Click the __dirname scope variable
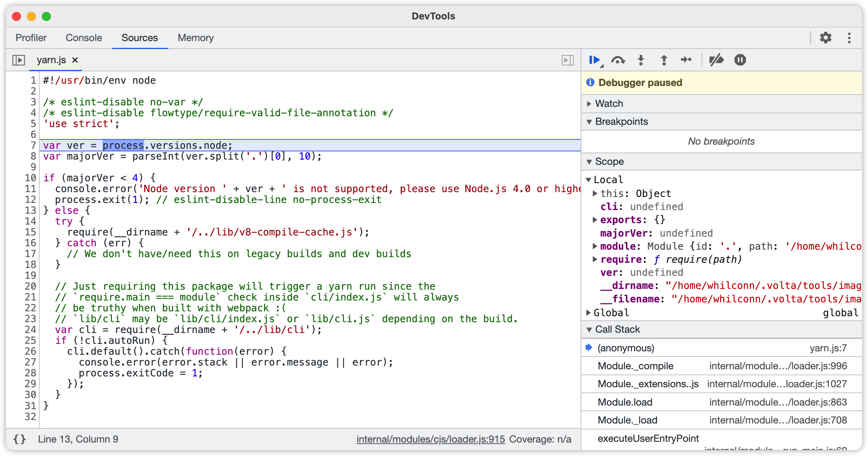 point(731,286)
